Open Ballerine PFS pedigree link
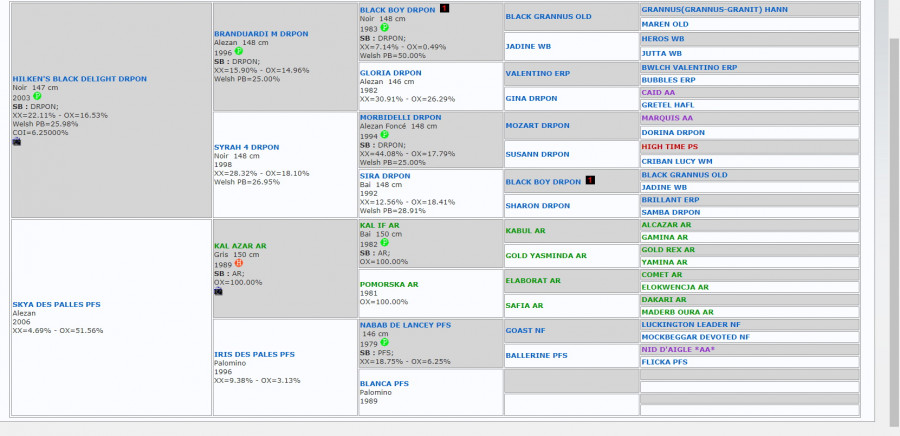 pos(536,355)
